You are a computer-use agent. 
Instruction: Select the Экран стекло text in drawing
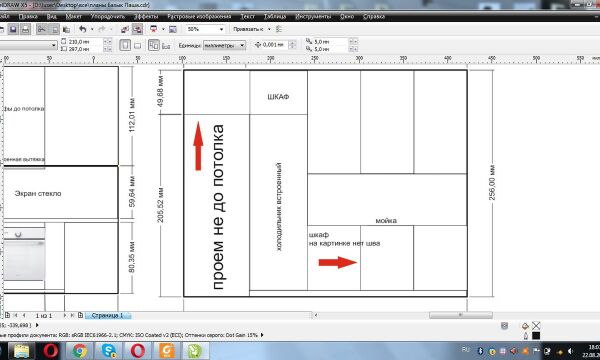tap(38, 193)
